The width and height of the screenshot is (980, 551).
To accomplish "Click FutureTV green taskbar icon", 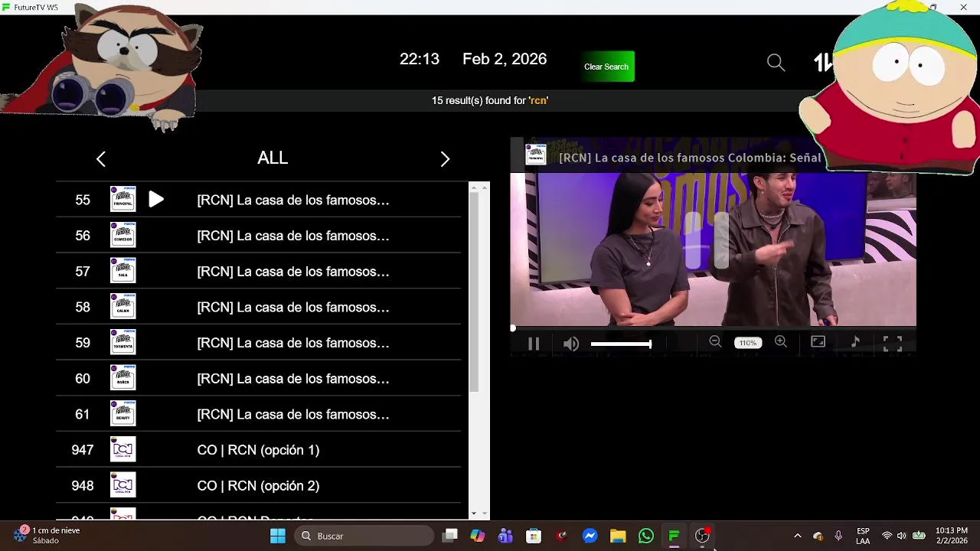I will click(x=674, y=536).
